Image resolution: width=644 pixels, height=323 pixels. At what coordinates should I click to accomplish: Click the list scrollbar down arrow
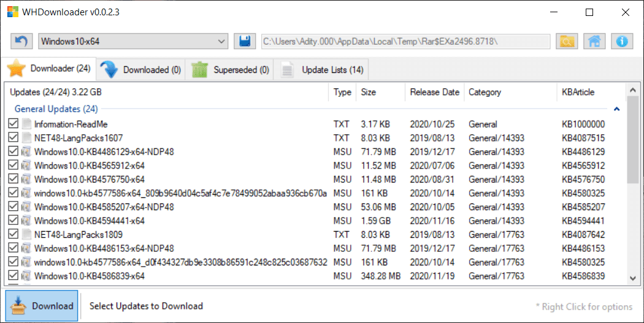coord(633,278)
